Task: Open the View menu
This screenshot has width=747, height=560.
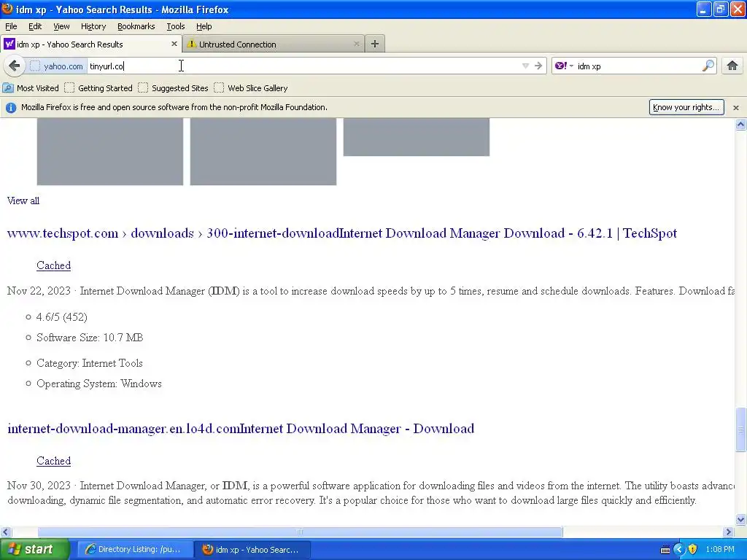Action: 61,26
